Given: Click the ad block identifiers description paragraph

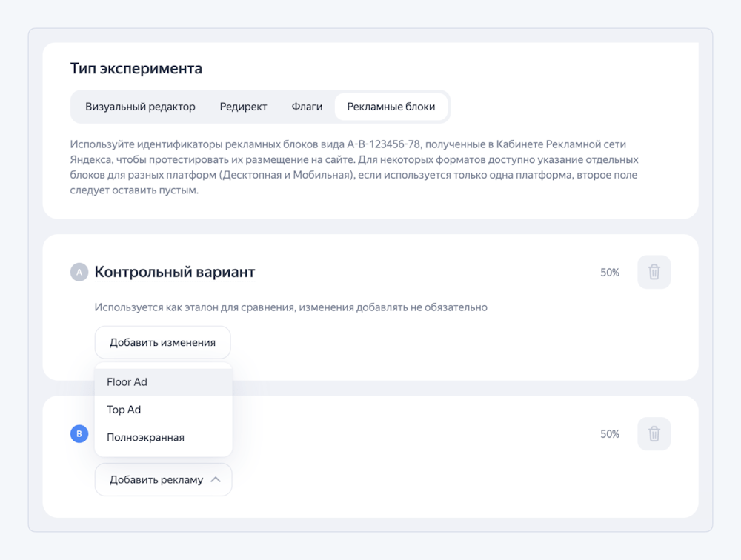Looking at the screenshot, I should pyautogui.click(x=354, y=167).
